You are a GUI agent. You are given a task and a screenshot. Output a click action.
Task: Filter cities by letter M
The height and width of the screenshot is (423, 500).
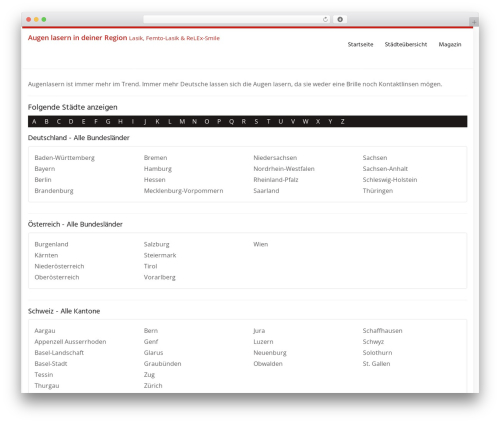click(x=182, y=122)
